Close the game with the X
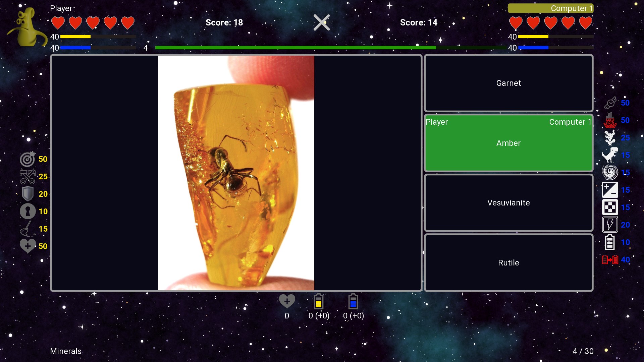The image size is (644, 362). pyautogui.click(x=321, y=22)
